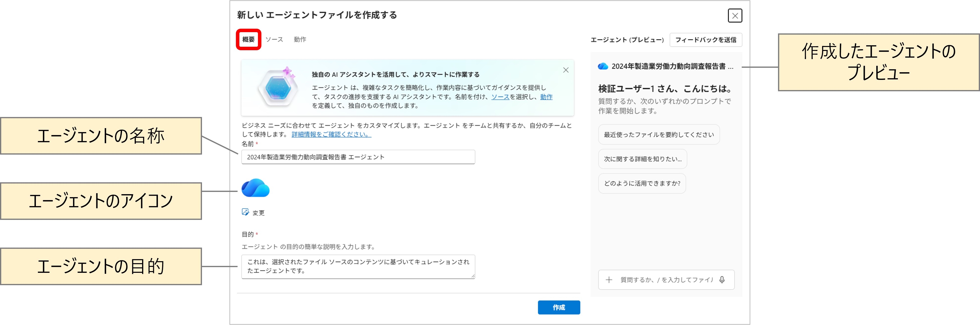
Task: Click the hexagon assistant illustration in banner
Action: tap(278, 88)
